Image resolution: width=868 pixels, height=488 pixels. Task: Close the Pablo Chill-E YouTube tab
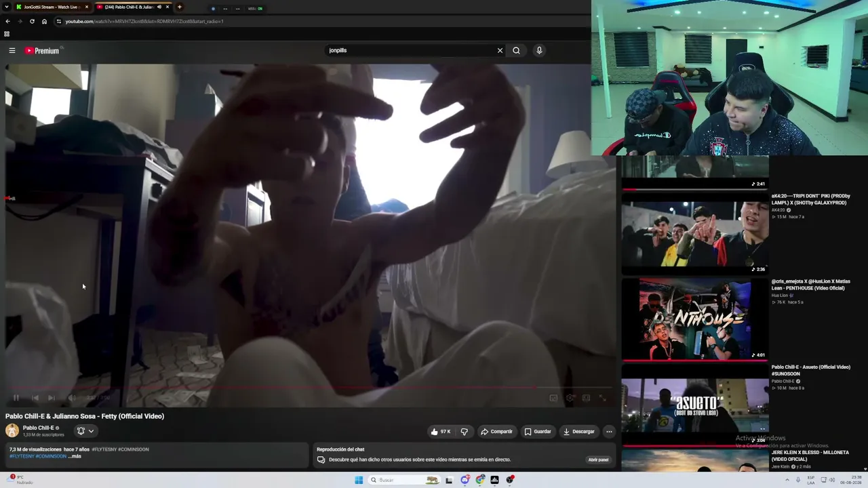(x=167, y=7)
